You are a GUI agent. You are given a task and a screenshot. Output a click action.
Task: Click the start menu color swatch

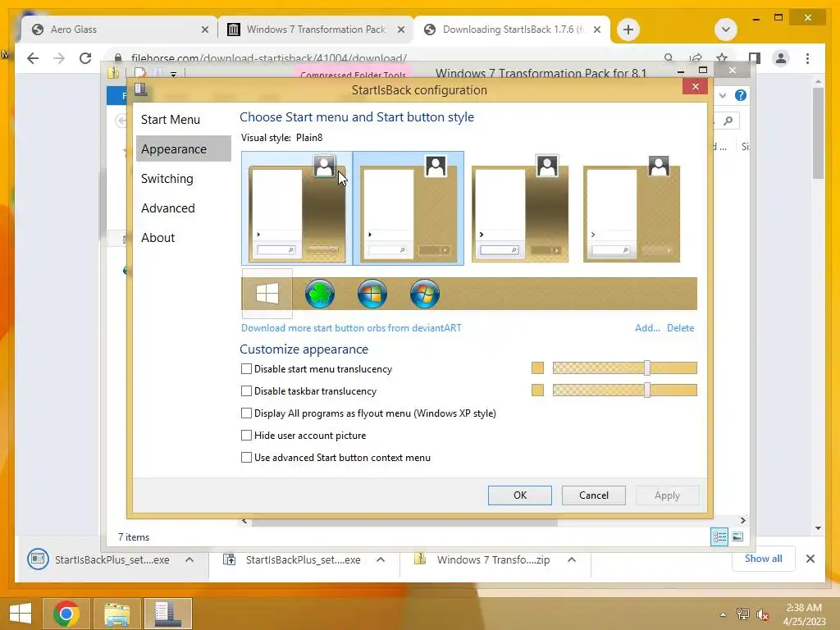coord(537,368)
